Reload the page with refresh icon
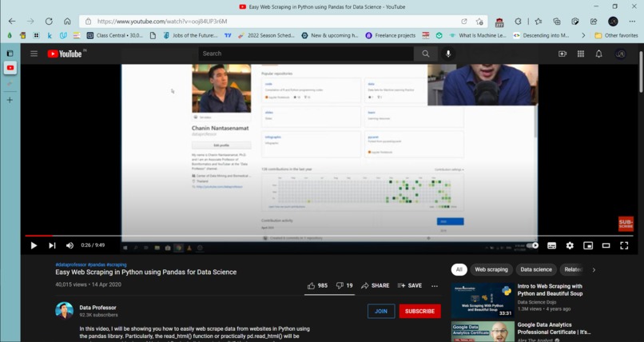 [49, 22]
